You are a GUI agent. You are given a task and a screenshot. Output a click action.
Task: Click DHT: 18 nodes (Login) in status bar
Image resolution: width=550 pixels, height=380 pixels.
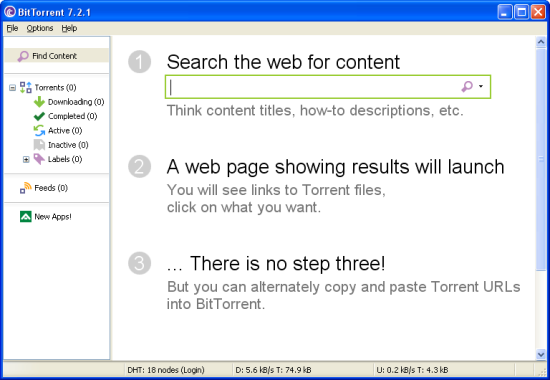pos(166,370)
